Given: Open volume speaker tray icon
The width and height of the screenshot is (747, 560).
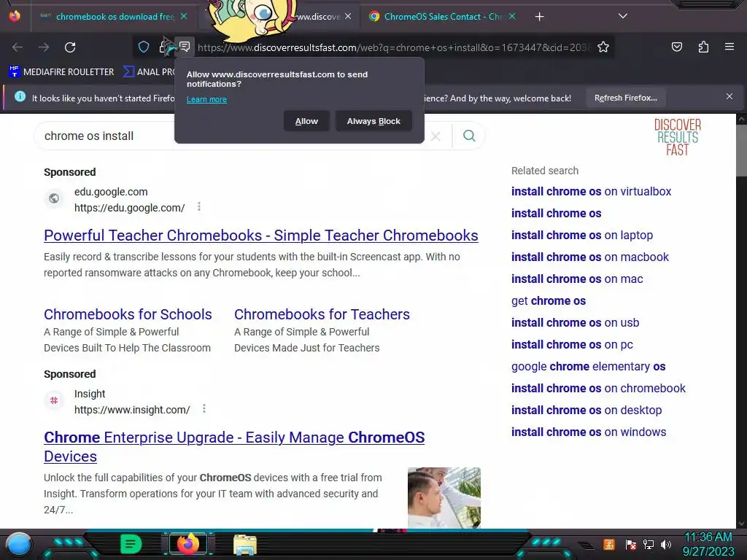Looking at the screenshot, I should coord(665,544).
